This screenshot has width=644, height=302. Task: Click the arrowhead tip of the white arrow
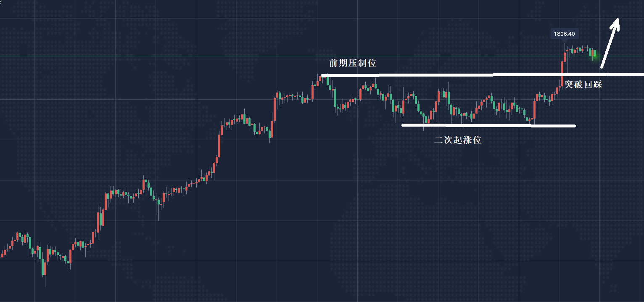618,19
